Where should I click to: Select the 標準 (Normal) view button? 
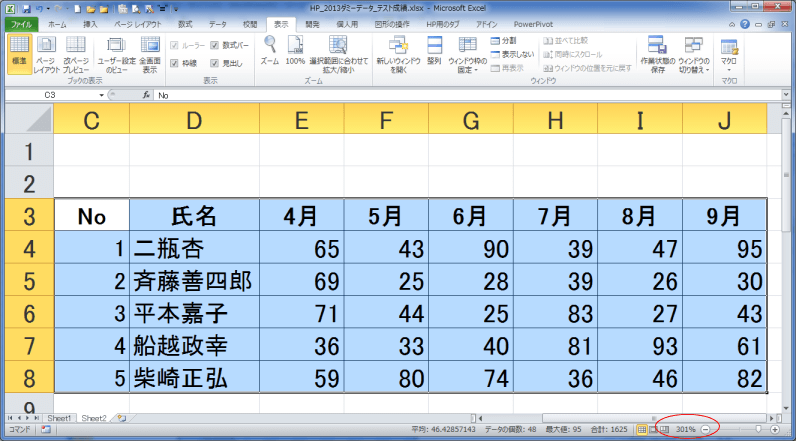click(x=19, y=53)
